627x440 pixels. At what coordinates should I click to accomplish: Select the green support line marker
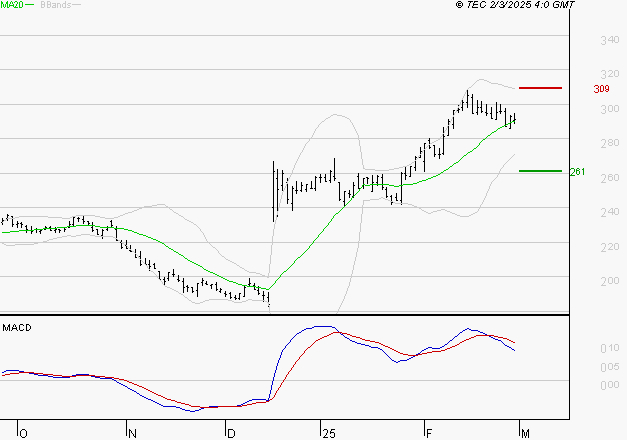point(540,171)
